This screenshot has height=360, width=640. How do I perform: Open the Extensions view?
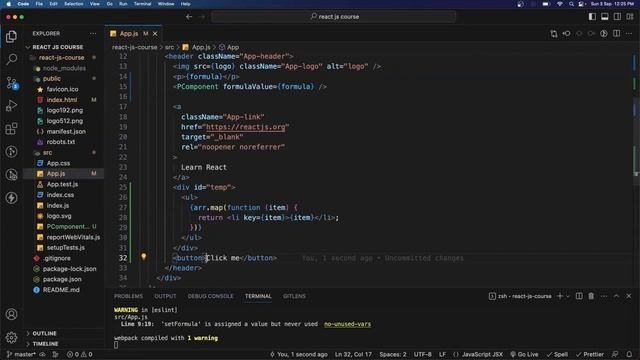(x=11, y=129)
